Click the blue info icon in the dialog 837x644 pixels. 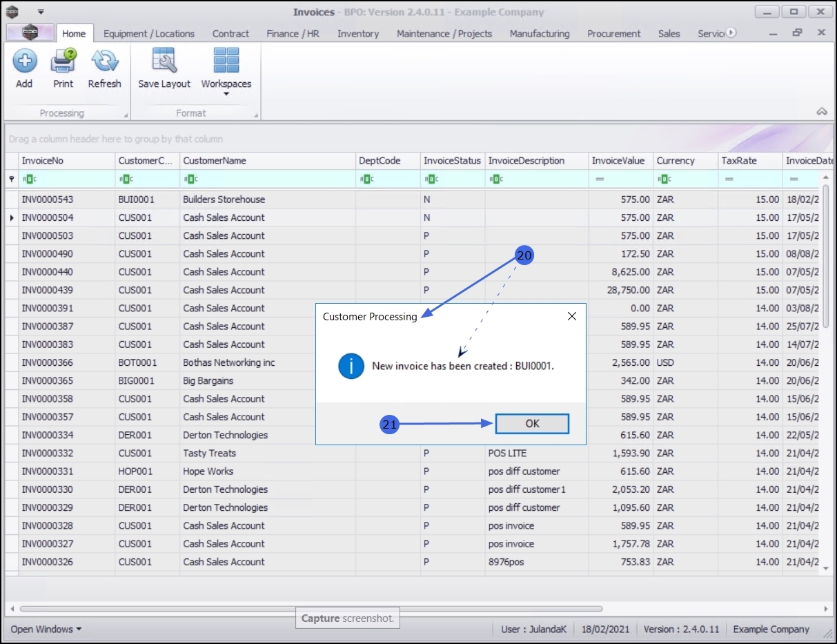tap(351, 366)
